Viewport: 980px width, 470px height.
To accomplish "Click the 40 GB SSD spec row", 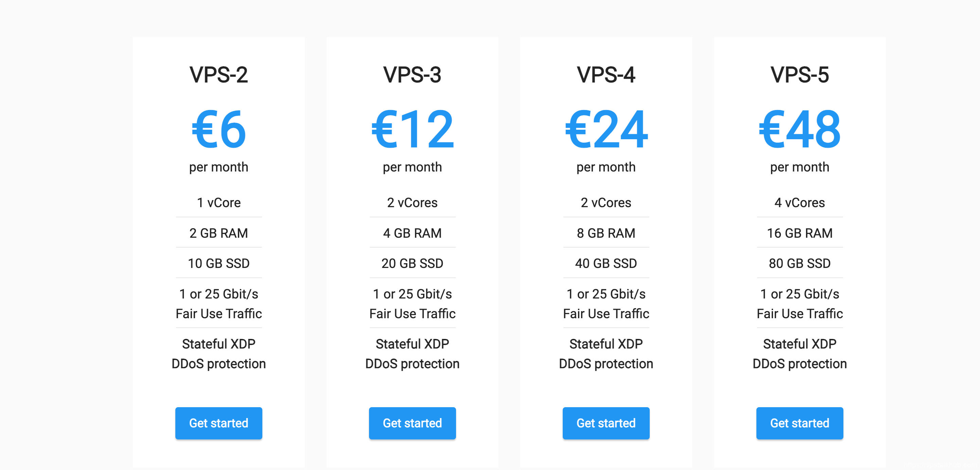I will (x=606, y=263).
